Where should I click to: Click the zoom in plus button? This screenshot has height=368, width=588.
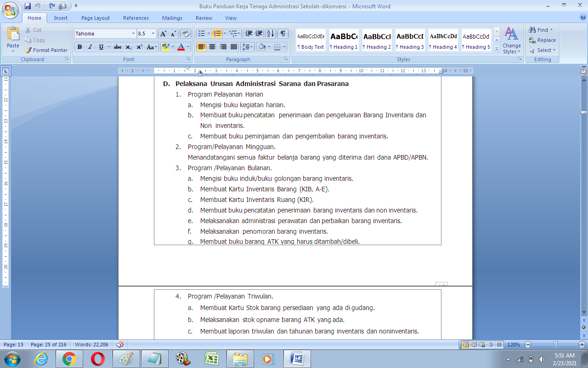pos(582,345)
